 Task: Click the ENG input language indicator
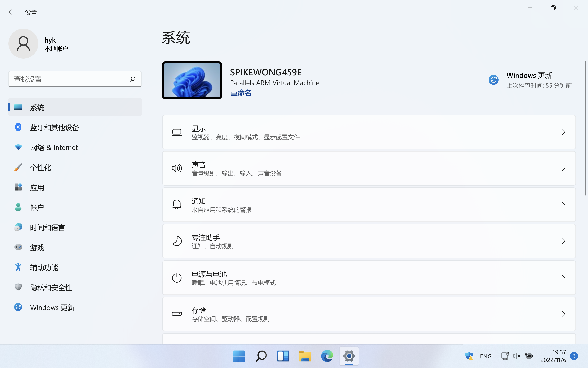click(x=486, y=356)
